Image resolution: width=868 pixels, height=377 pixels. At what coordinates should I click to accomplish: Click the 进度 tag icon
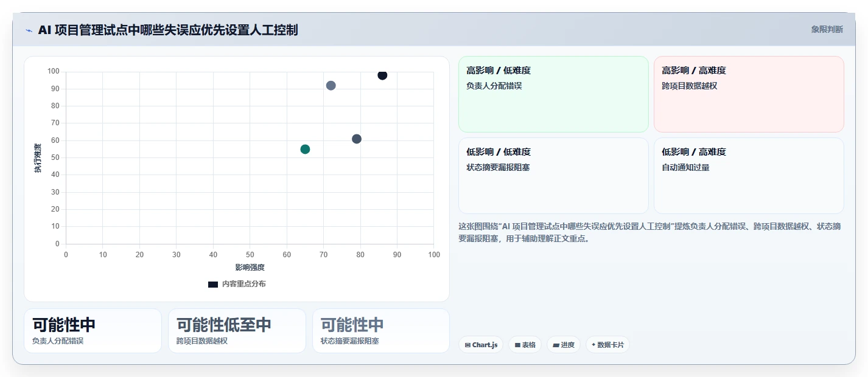pos(556,345)
